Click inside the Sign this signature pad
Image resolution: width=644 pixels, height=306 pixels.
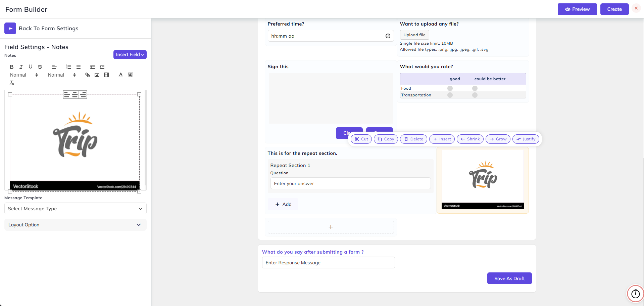point(331,98)
